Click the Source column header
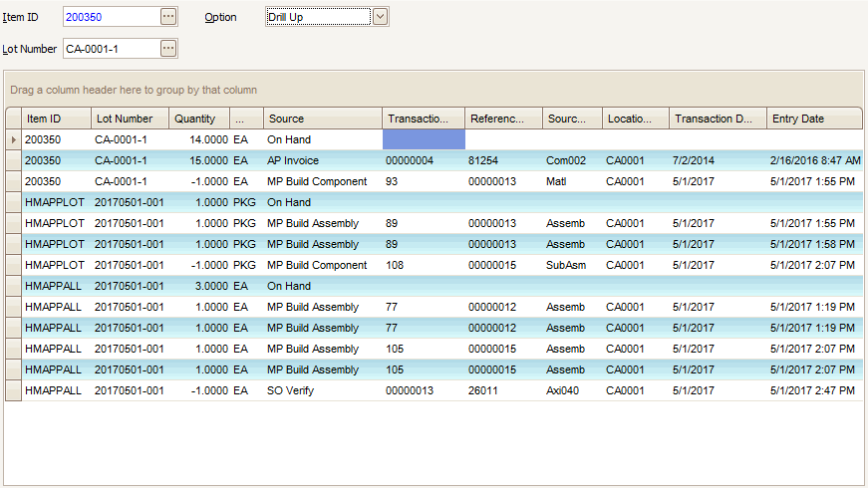This screenshot has height=488, width=868. 322,119
